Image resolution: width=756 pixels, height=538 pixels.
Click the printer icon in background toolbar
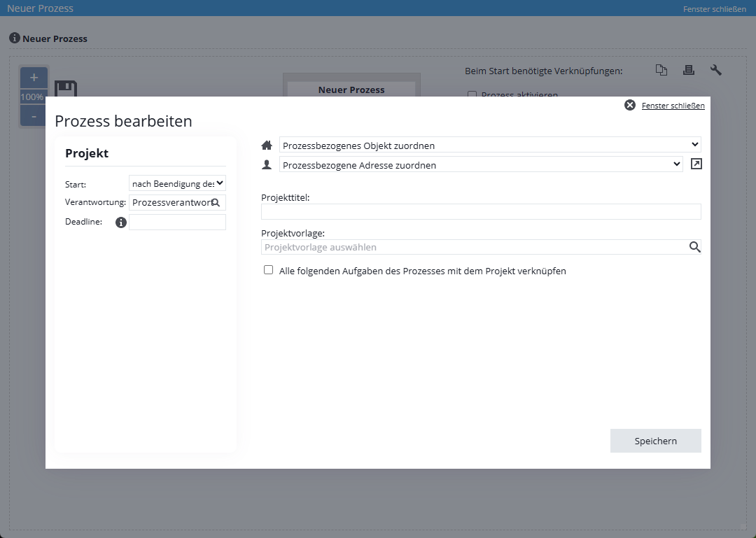(688, 70)
